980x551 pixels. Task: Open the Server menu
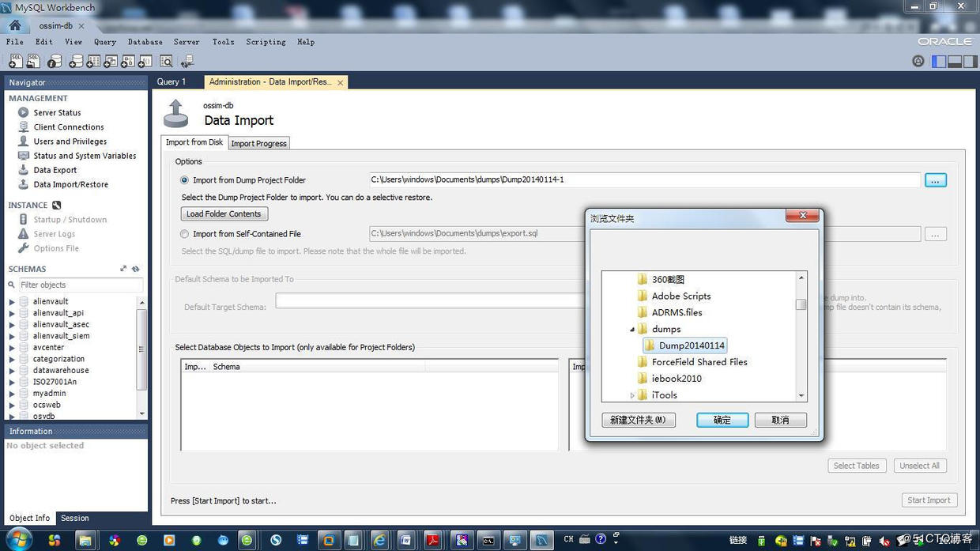click(x=187, y=42)
